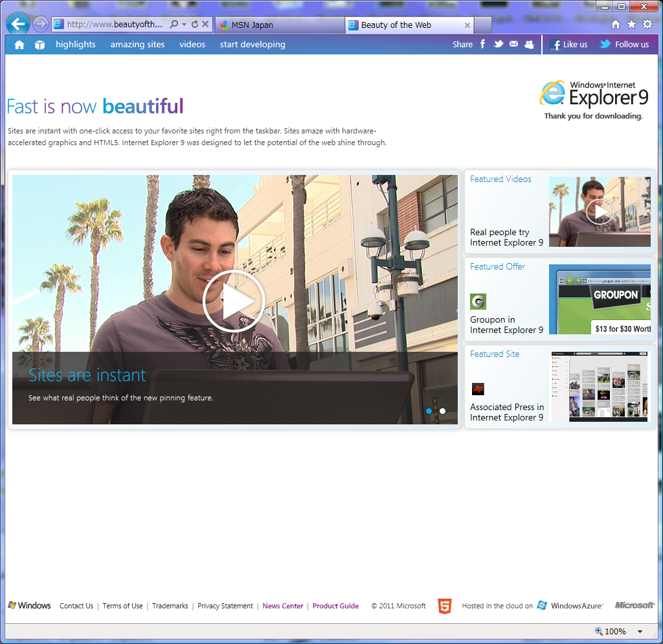Close the Beauty of the Web tab

467,25
